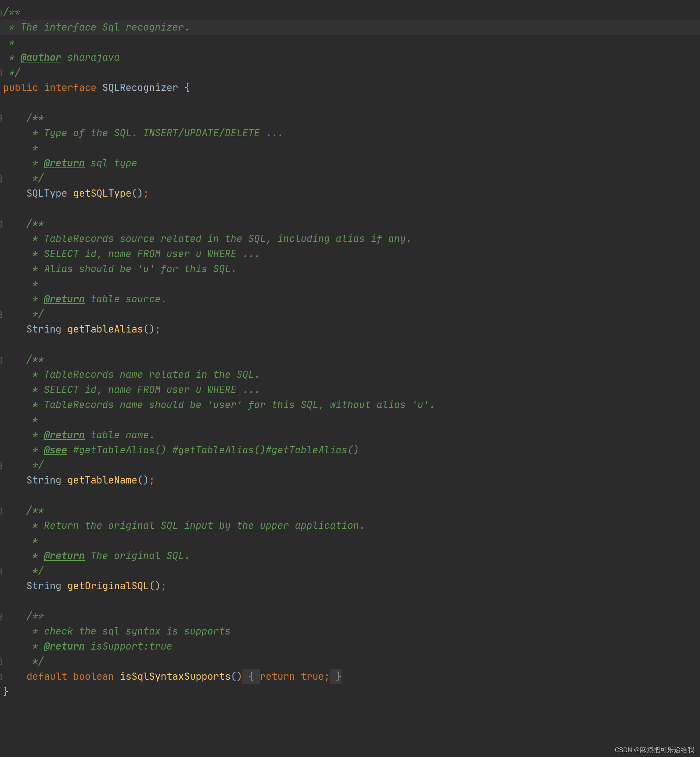Click the comment text 'isSupport:true'

coord(131,647)
